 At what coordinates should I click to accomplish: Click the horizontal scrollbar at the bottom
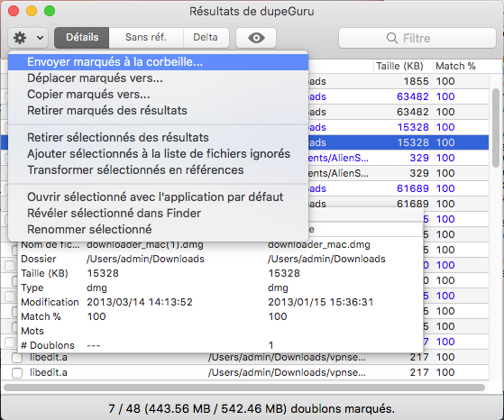point(244,388)
